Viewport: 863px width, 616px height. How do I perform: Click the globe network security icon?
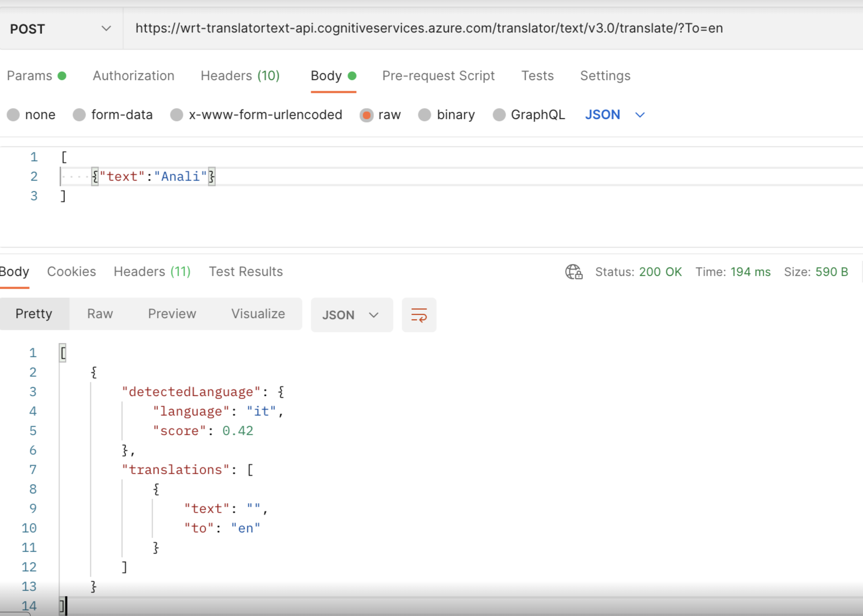tap(573, 272)
